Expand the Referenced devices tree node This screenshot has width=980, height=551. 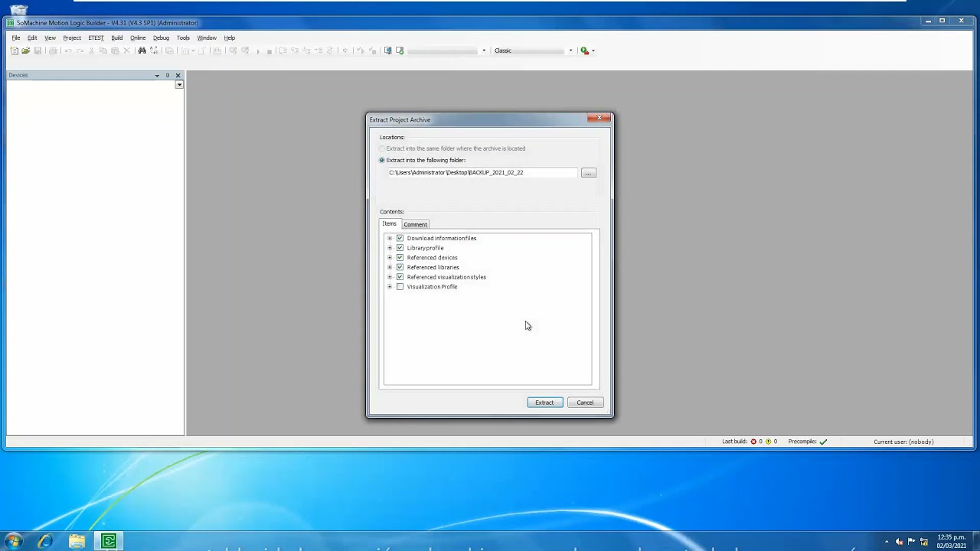click(390, 258)
